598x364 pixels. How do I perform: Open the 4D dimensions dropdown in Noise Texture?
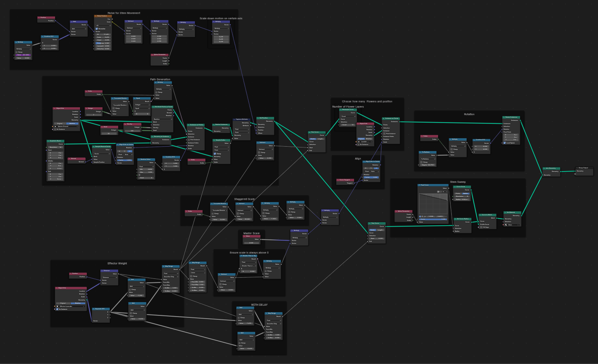click(103, 25)
